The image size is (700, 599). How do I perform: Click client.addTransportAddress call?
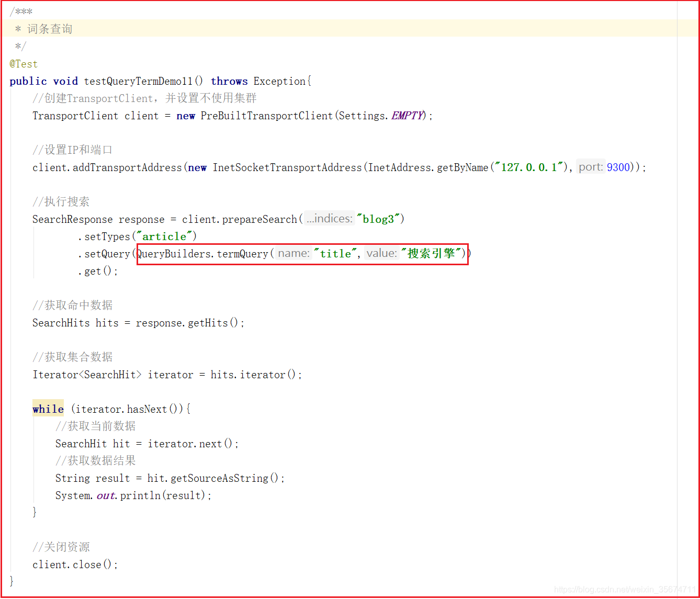pos(107,167)
